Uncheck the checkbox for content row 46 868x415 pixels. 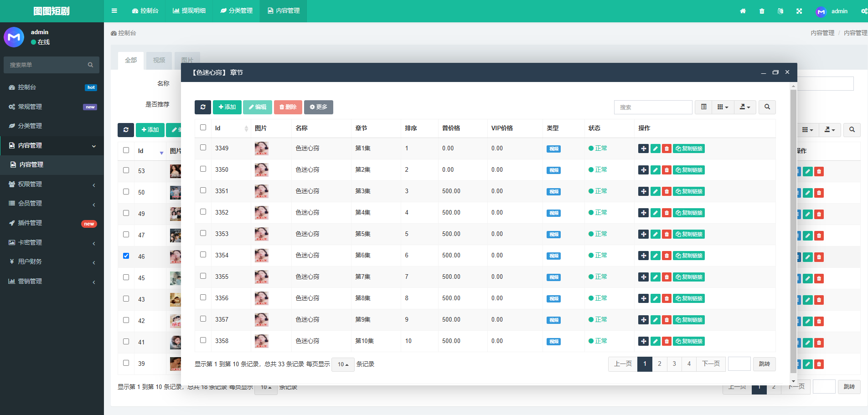pos(126,256)
